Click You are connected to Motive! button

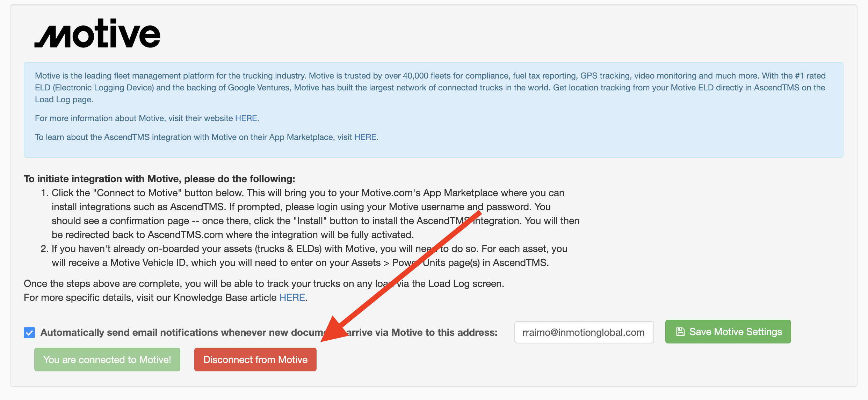coord(107,360)
